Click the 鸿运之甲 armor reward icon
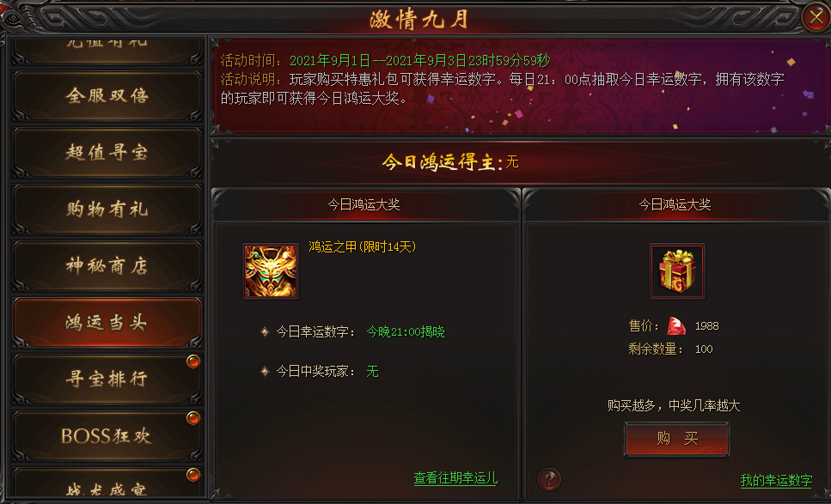This screenshot has width=831, height=504. tap(271, 271)
